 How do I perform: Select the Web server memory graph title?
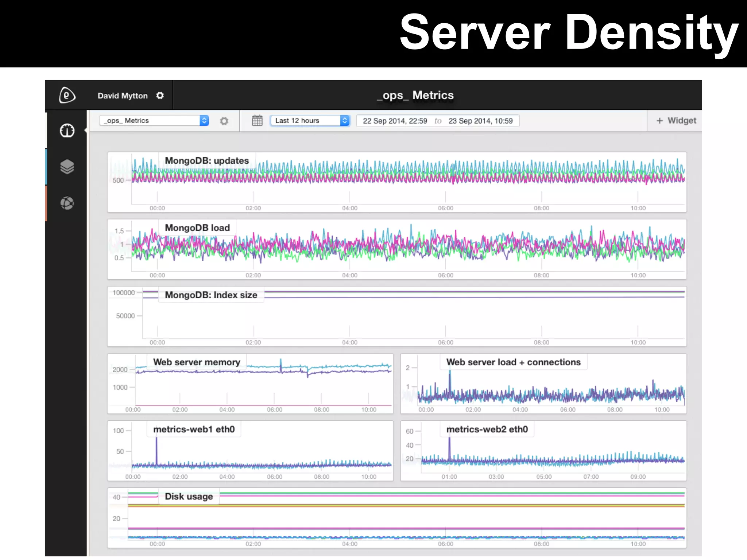[x=197, y=362]
